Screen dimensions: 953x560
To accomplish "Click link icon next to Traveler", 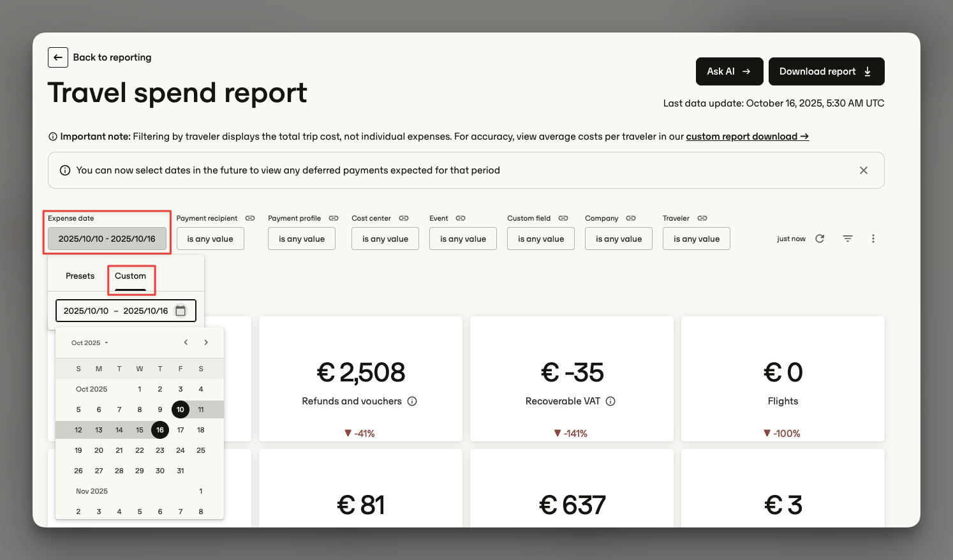I will 702,218.
